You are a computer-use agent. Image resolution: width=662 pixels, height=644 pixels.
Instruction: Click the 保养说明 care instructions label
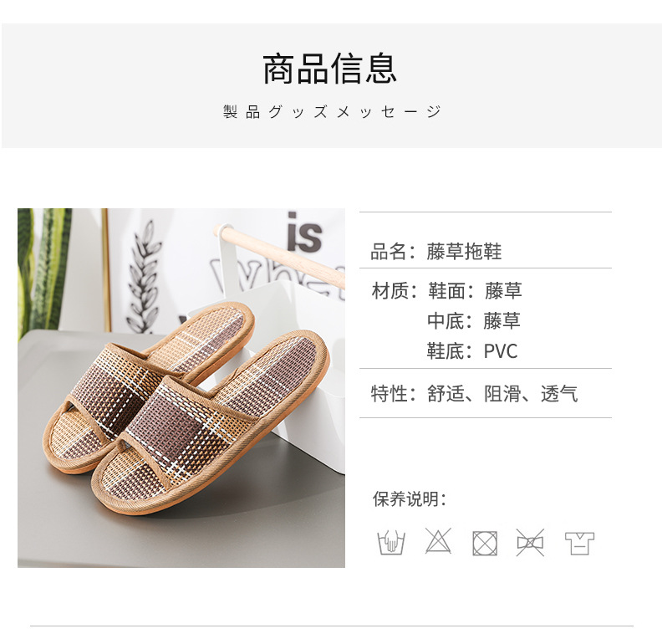click(409, 499)
